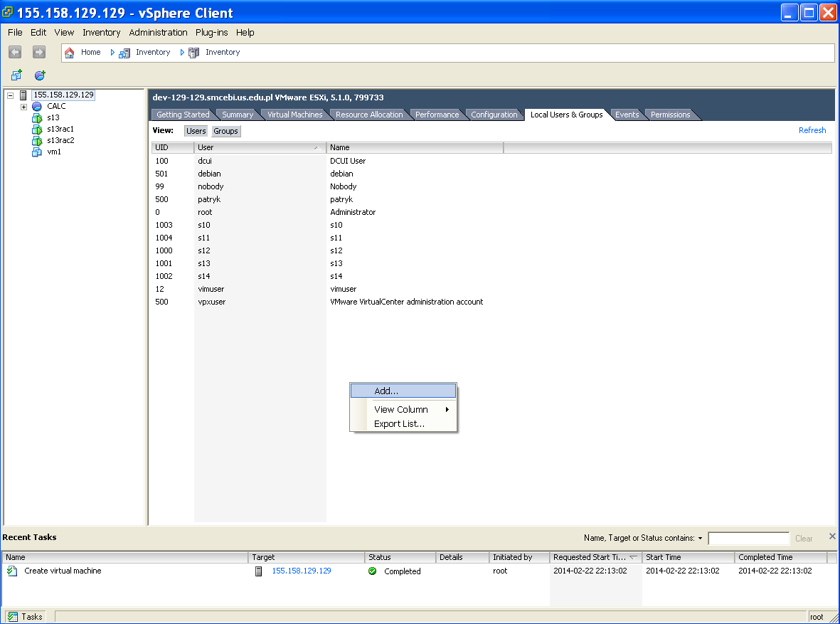Open the Plug-ins menu
The width and height of the screenshot is (840, 624).
pos(212,33)
